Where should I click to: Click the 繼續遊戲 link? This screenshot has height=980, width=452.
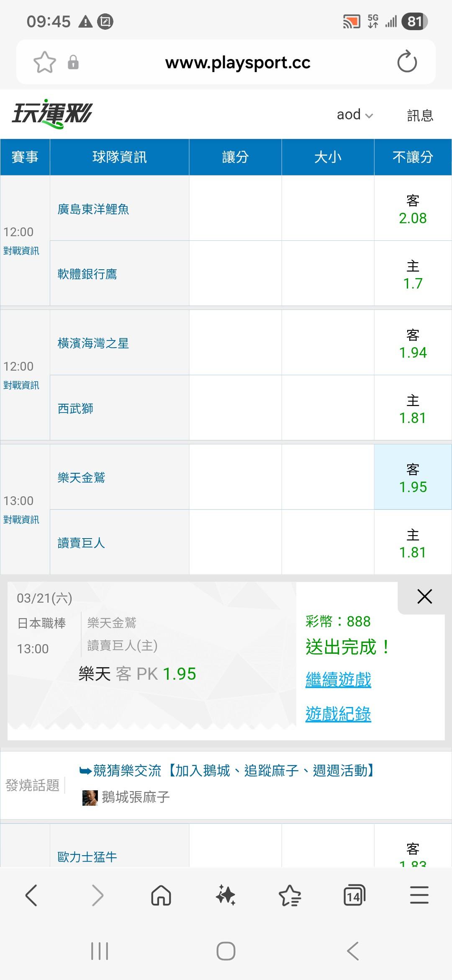pos(338,679)
